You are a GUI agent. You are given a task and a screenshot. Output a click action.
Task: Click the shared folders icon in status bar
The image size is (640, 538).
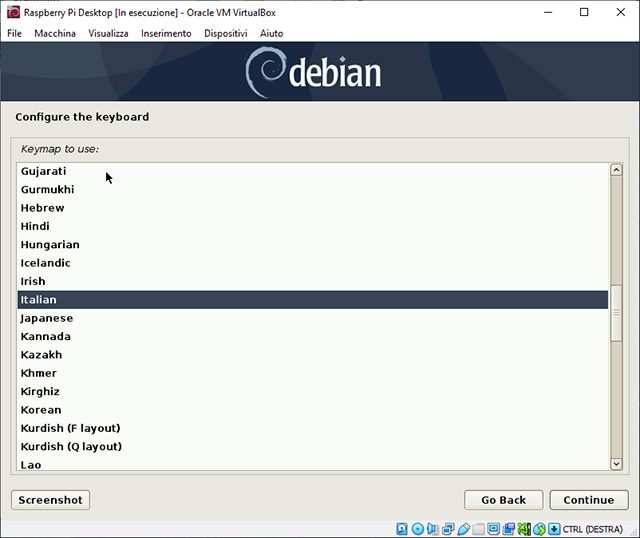tap(478, 528)
